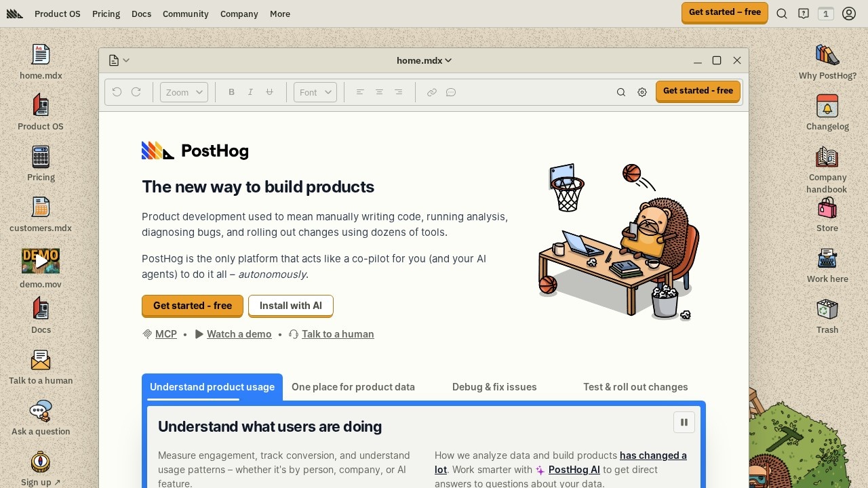Open the Company menu

pos(239,14)
